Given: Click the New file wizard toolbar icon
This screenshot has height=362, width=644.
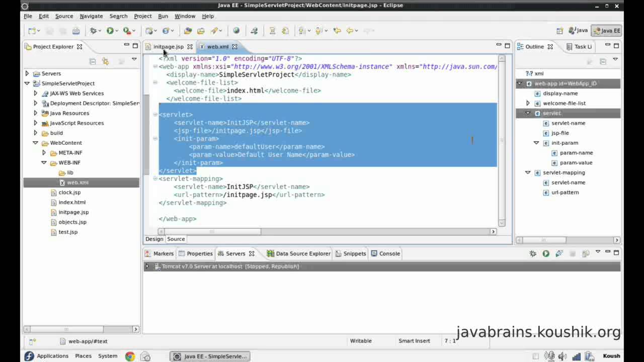Looking at the screenshot, I should [x=32, y=31].
